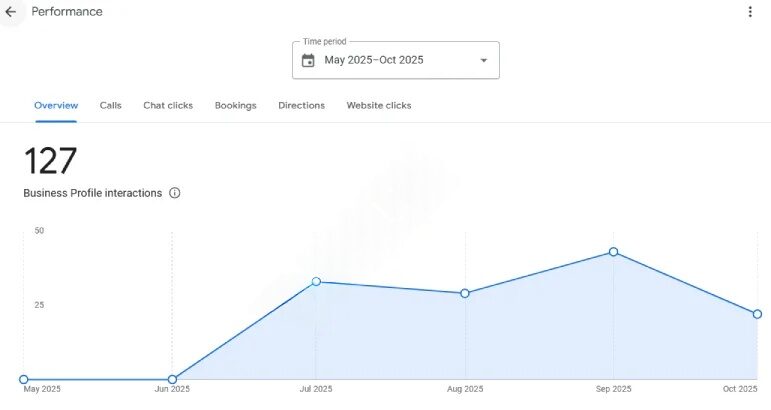Click the May 2025 axis label

tap(42, 389)
